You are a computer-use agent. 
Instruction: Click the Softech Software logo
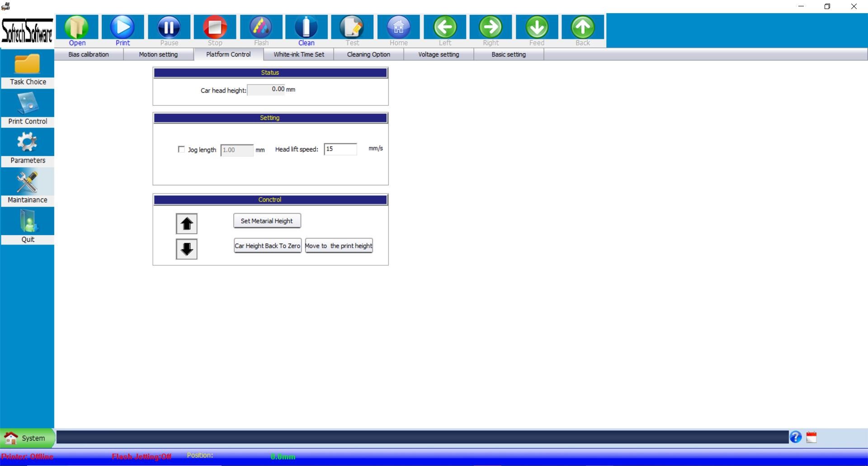click(x=27, y=30)
